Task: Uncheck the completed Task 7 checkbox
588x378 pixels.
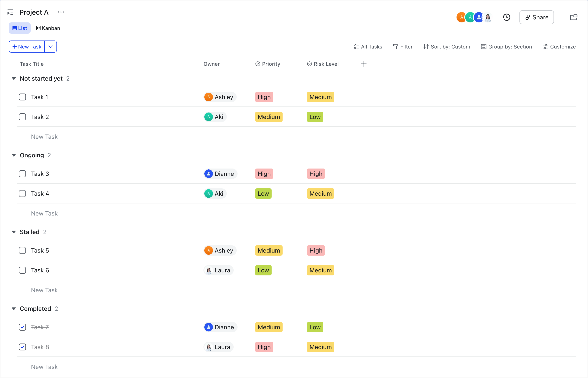Action: click(x=22, y=327)
